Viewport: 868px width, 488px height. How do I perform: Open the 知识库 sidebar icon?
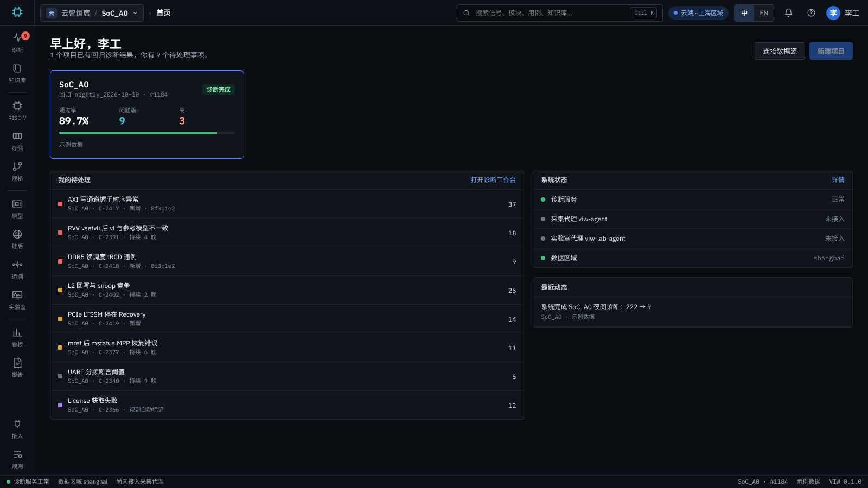(x=17, y=73)
